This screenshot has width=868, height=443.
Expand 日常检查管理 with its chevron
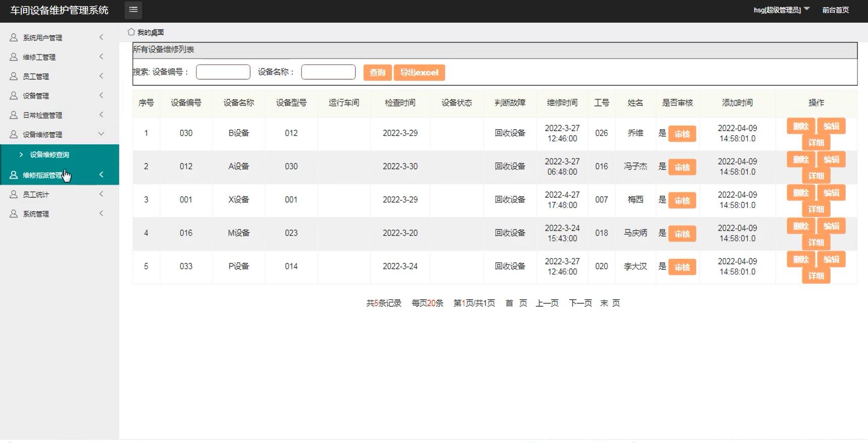coord(101,115)
